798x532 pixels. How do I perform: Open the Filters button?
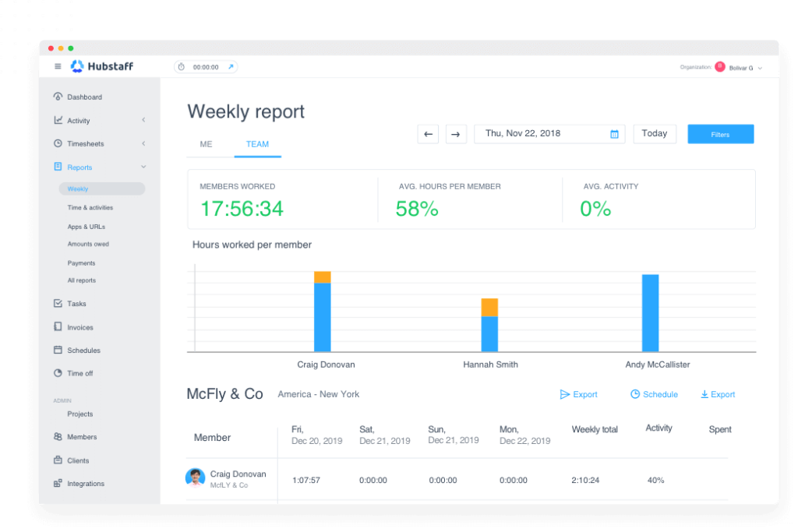(x=720, y=134)
